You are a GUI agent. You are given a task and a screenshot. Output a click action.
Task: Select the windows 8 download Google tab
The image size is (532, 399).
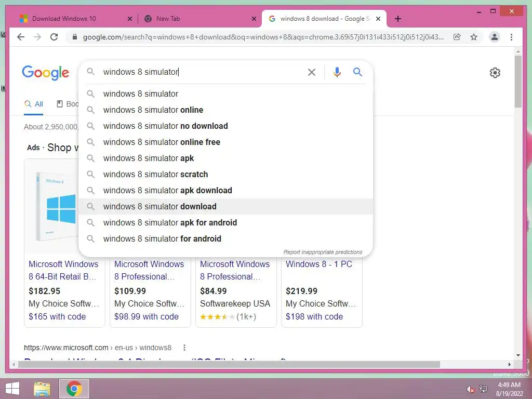pos(324,19)
